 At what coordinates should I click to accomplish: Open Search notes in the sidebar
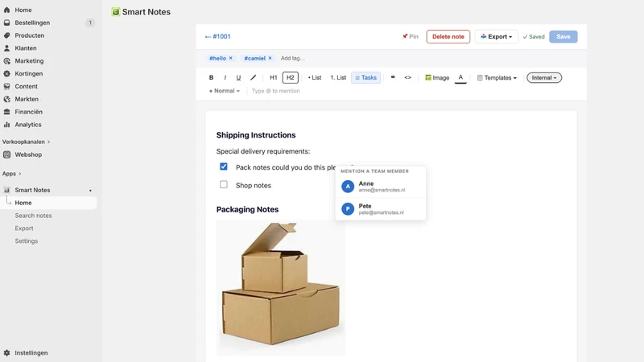click(x=33, y=216)
